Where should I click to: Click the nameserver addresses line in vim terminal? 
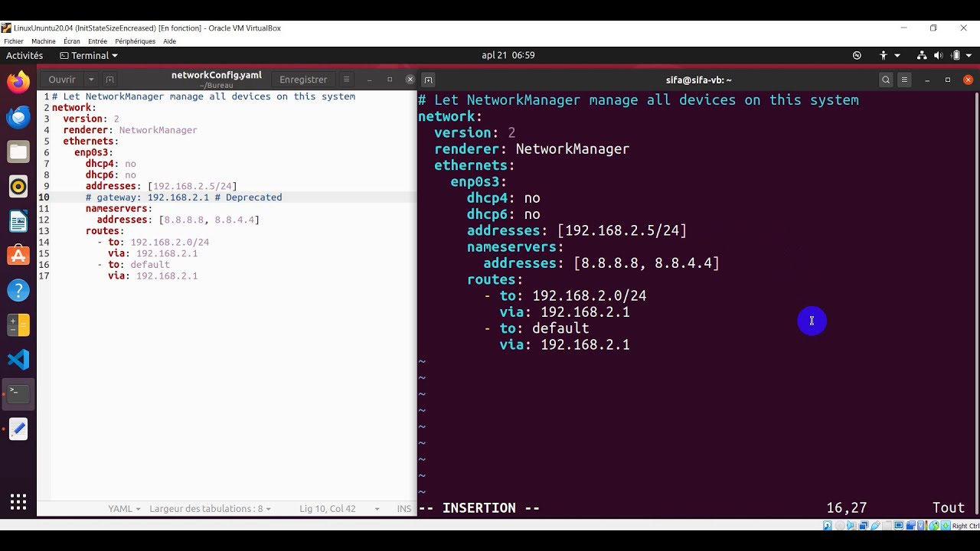601,263
